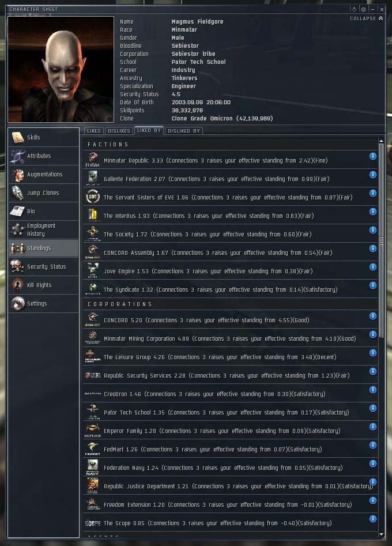Open the Employment History section
The image size is (392, 546).
coord(44,230)
